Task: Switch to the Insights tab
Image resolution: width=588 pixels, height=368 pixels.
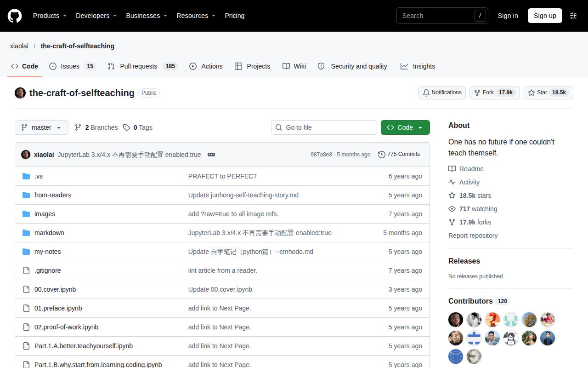Action: point(418,66)
